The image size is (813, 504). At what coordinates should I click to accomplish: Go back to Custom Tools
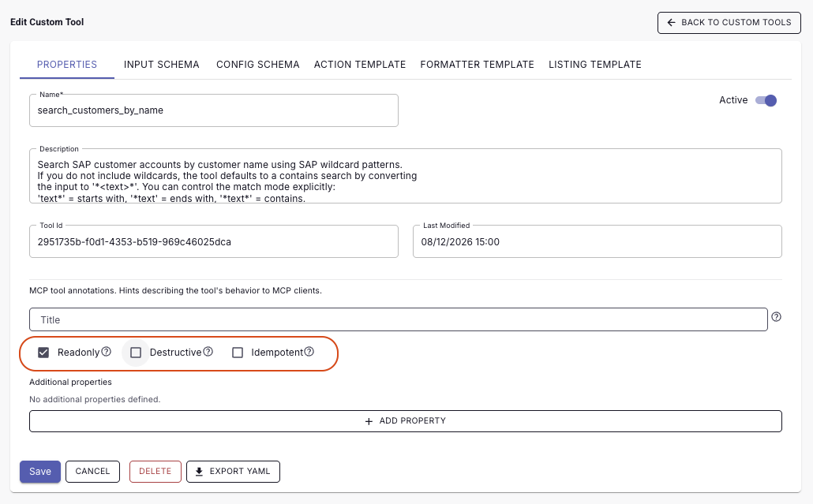(x=729, y=23)
